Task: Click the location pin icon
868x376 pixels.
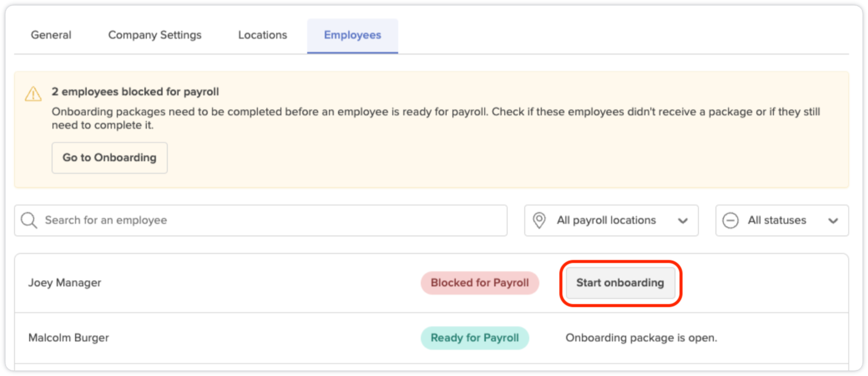Action: pyautogui.click(x=539, y=220)
